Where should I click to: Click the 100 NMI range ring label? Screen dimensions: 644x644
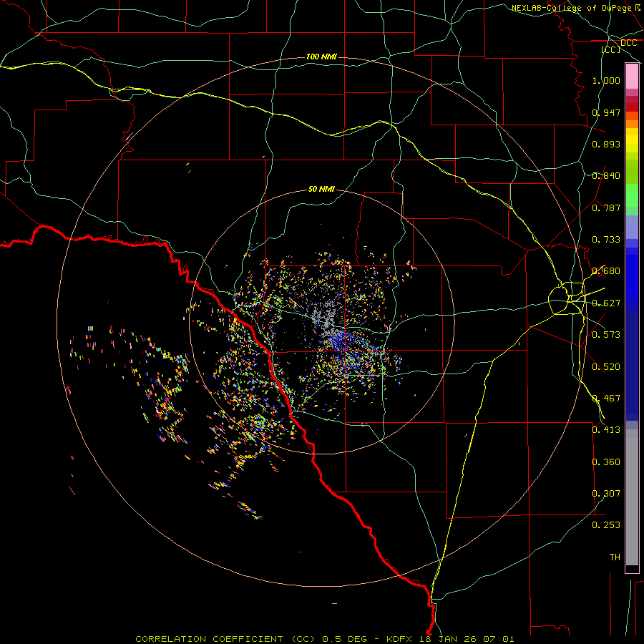[x=321, y=57]
